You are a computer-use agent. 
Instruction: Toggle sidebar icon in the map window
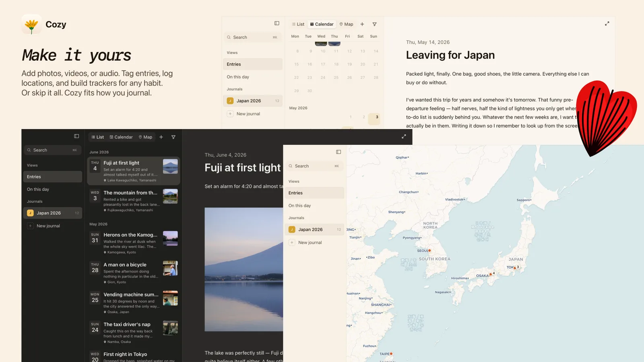[339, 152]
